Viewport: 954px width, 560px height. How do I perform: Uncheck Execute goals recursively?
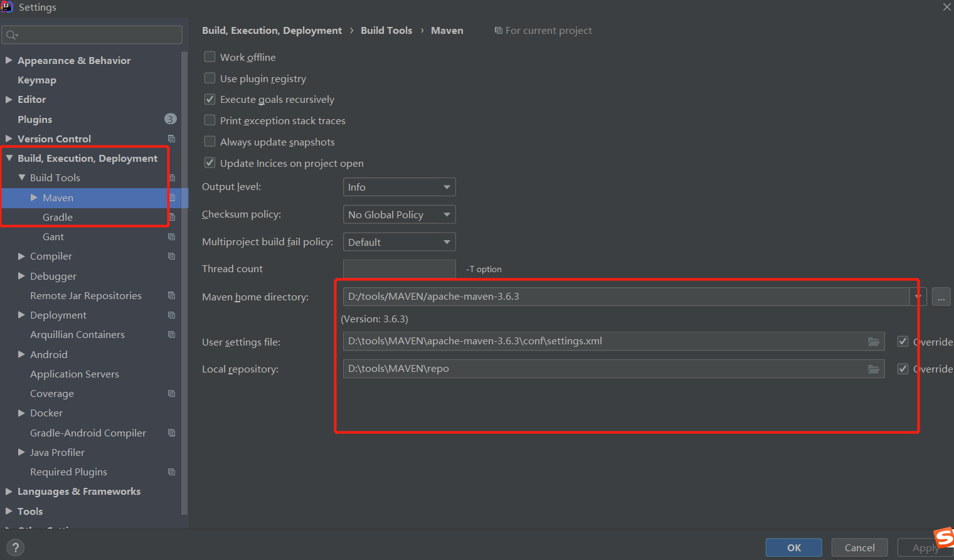(210, 99)
